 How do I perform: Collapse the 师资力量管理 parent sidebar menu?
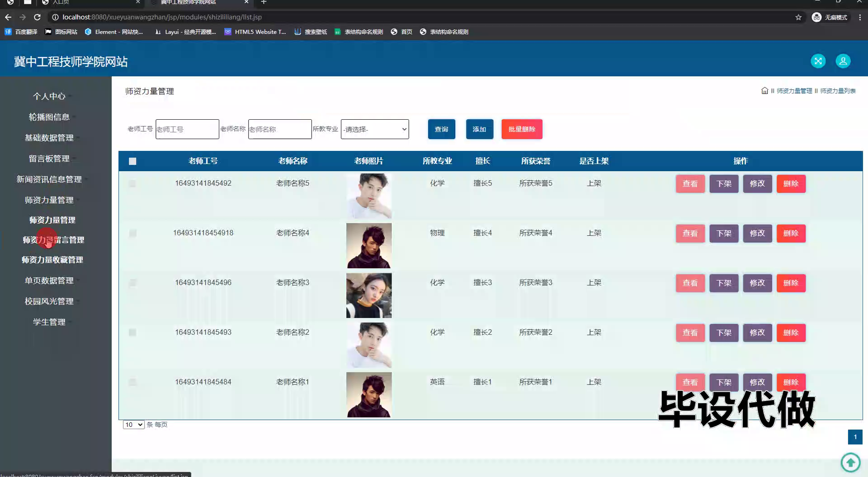[49, 200]
